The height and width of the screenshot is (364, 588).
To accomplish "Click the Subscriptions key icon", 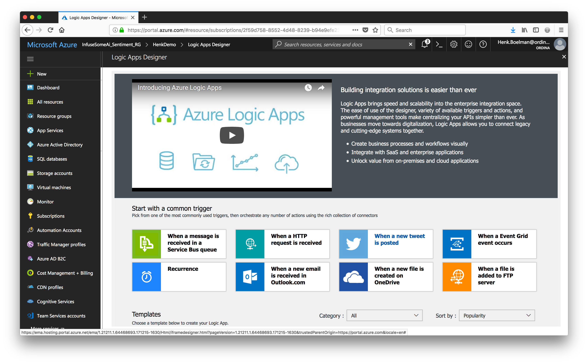I will [30, 216].
